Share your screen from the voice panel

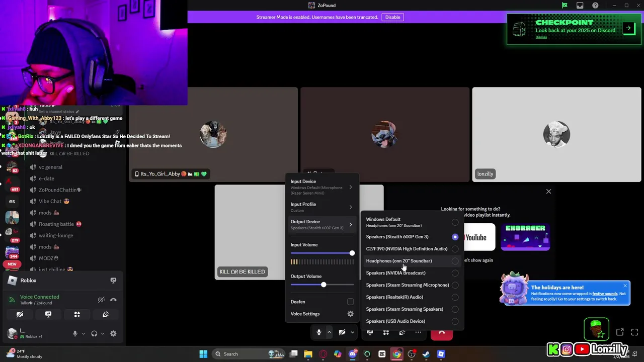48,314
